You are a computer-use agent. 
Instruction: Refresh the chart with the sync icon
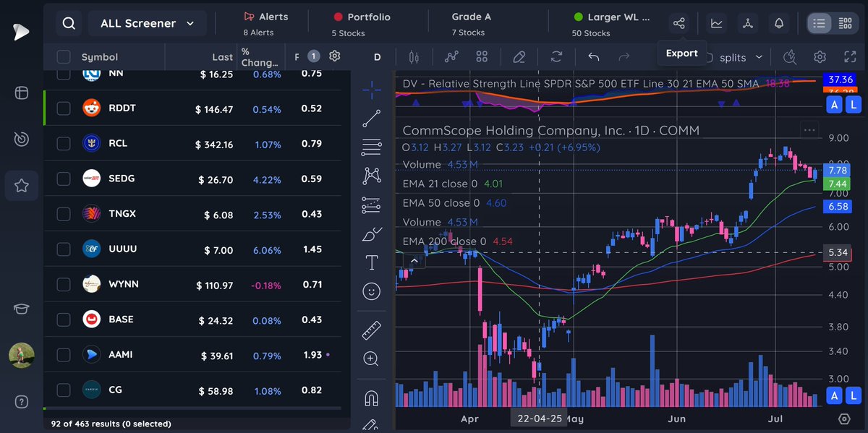pos(556,56)
